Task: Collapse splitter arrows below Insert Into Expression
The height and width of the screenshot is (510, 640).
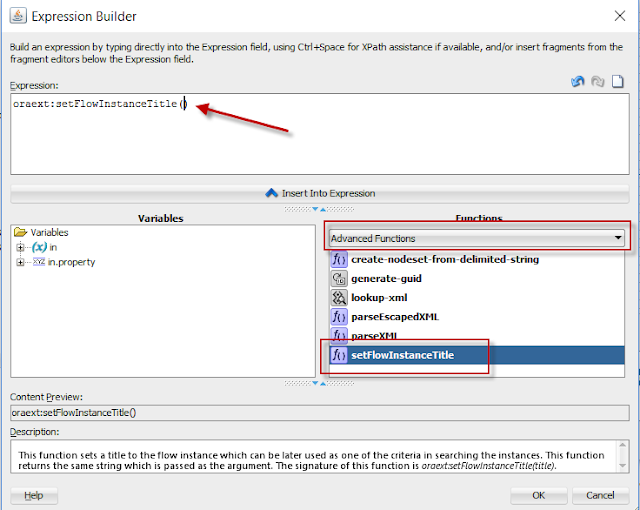Action: (x=319, y=209)
